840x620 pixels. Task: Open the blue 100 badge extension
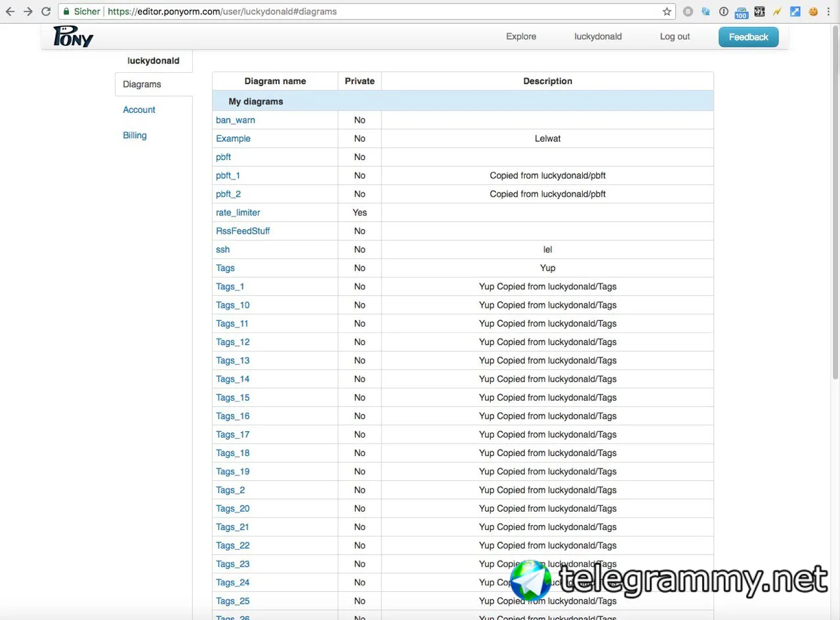point(742,12)
